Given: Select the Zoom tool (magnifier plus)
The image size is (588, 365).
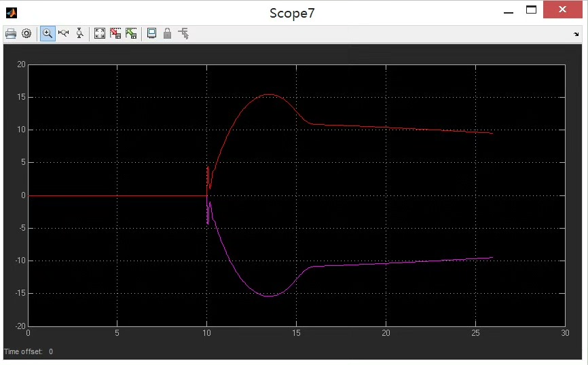Looking at the screenshot, I should 48,34.
